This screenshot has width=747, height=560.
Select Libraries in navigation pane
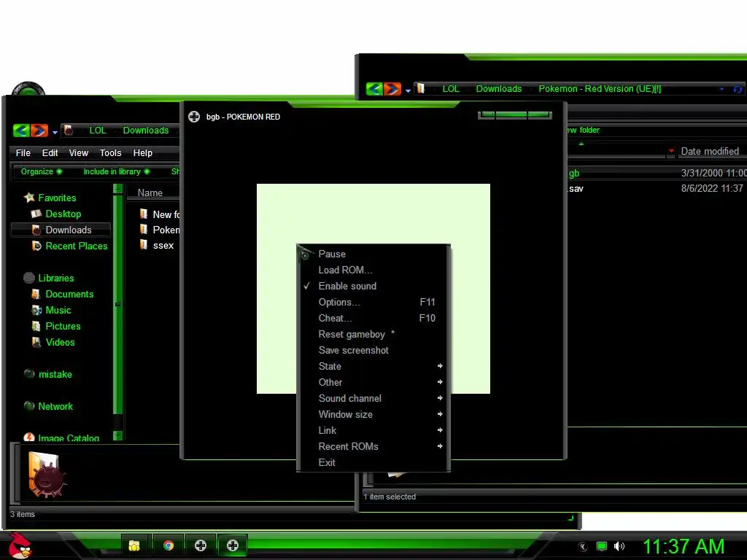[x=55, y=278]
